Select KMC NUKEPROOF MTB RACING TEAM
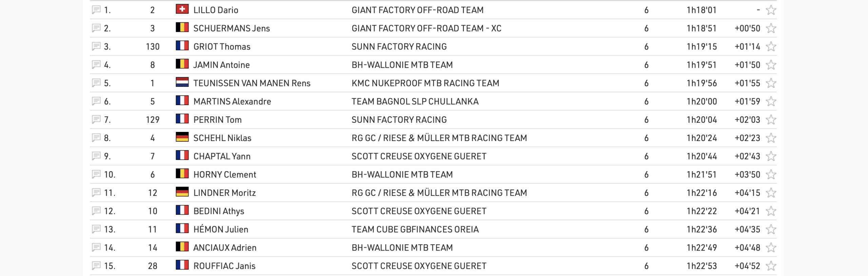This screenshot has height=276, width=868. tap(425, 83)
